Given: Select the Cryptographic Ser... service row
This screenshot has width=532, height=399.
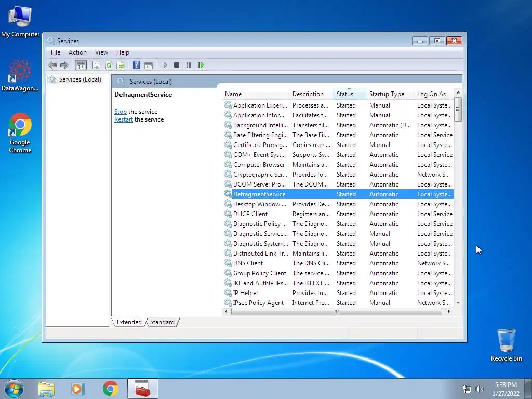Looking at the screenshot, I should coord(338,174).
